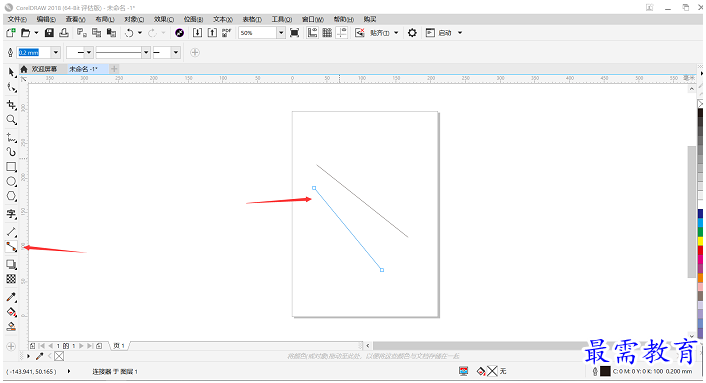Select the Transparency checkerboard tool
Screen dimensions: 706x383
(11, 279)
